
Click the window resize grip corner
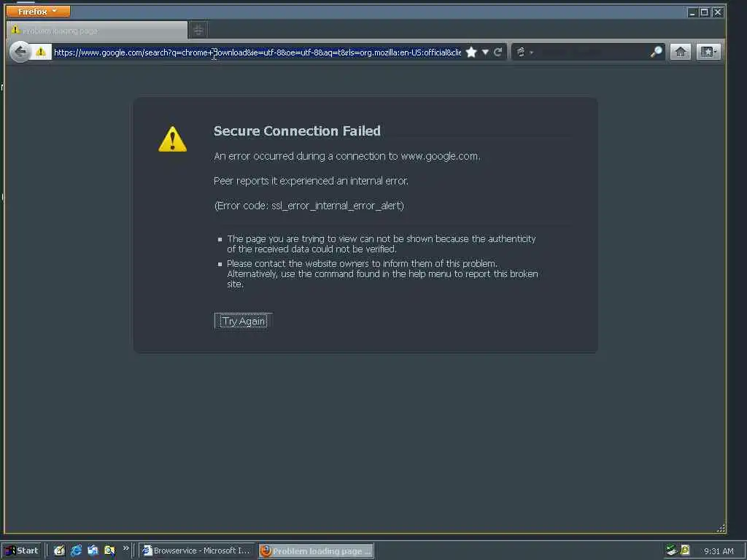tap(721, 528)
